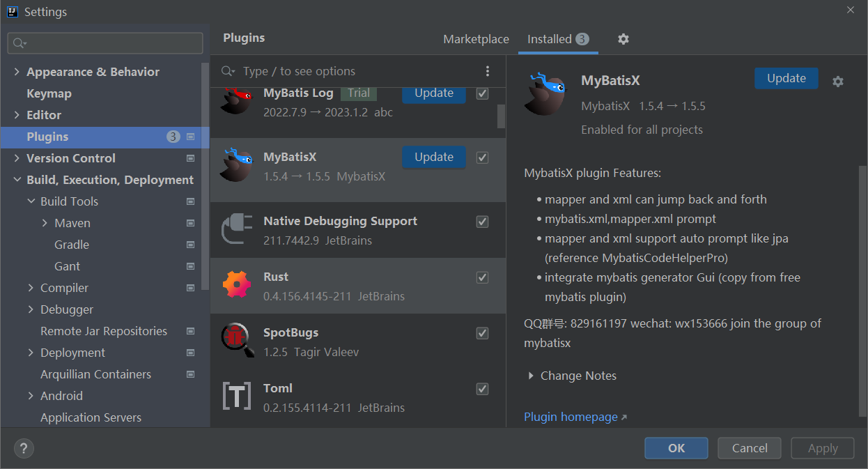868x469 pixels.
Task: Click the settings tree scrollbar
Action: [x=205, y=176]
